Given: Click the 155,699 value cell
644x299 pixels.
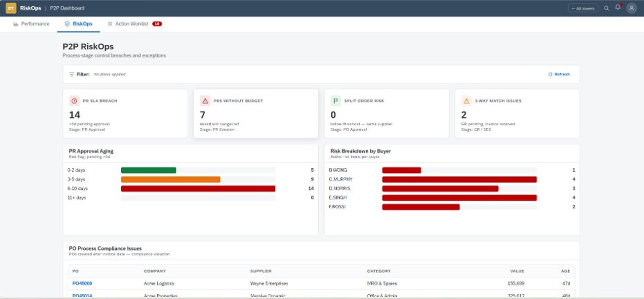Looking at the screenshot, I should tap(516, 283).
